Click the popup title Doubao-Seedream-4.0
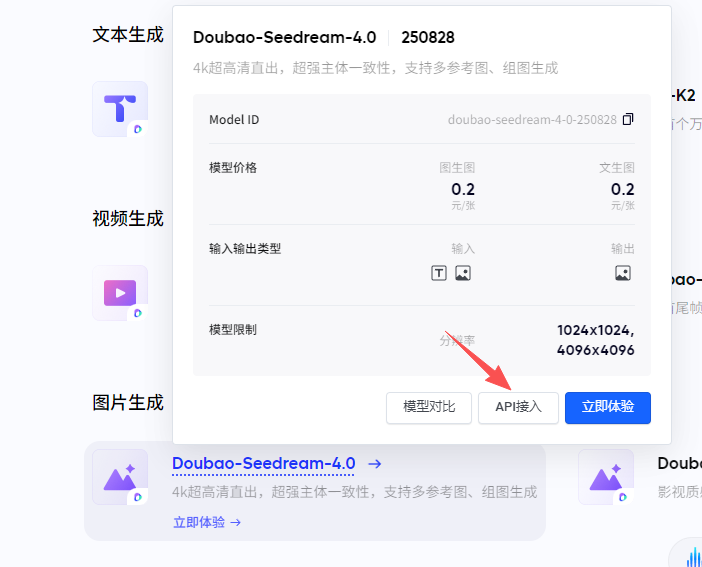This screenshot has height=567, width=702. click(285, 38)
